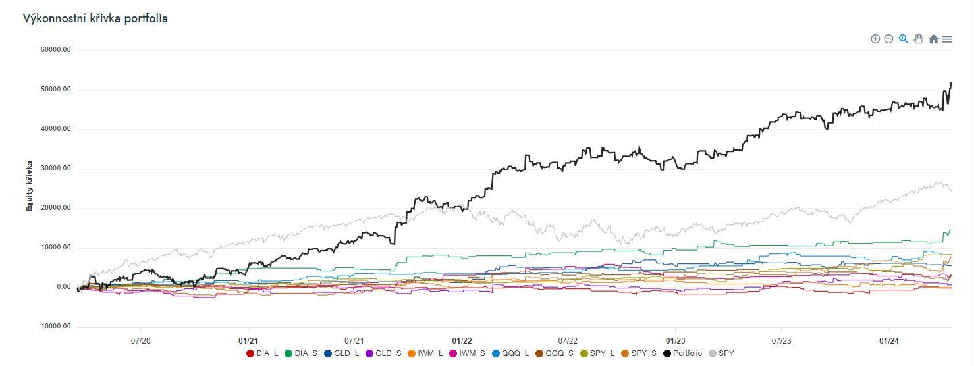
Task: Click the zoom in plus icon
Action: tap(875, 39)
